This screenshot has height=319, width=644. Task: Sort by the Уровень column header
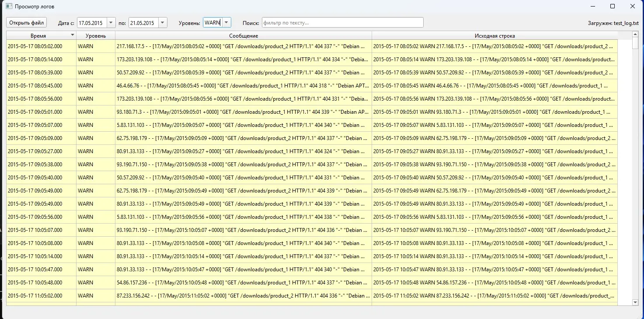coord(96,35)
